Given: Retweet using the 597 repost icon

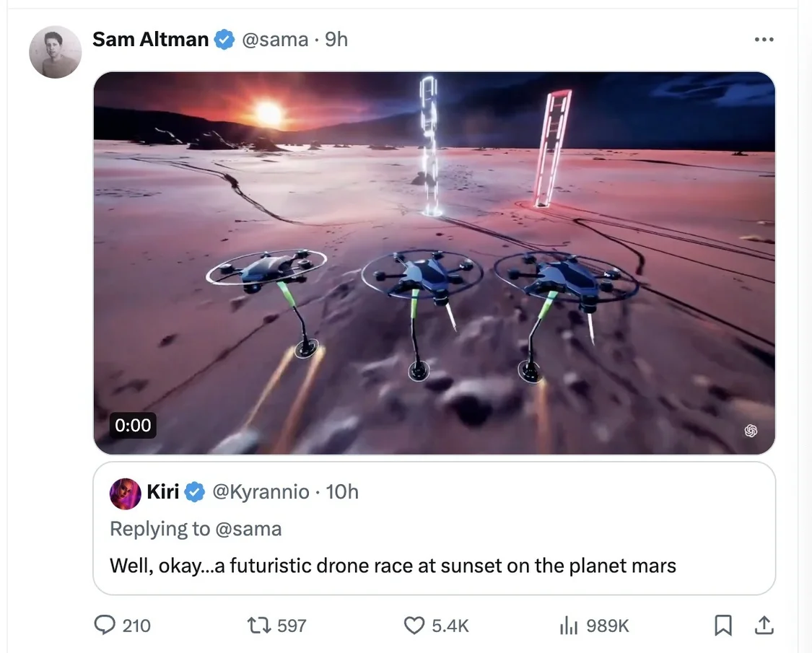Looking at the screenshot, I should (x=259, y=626).
